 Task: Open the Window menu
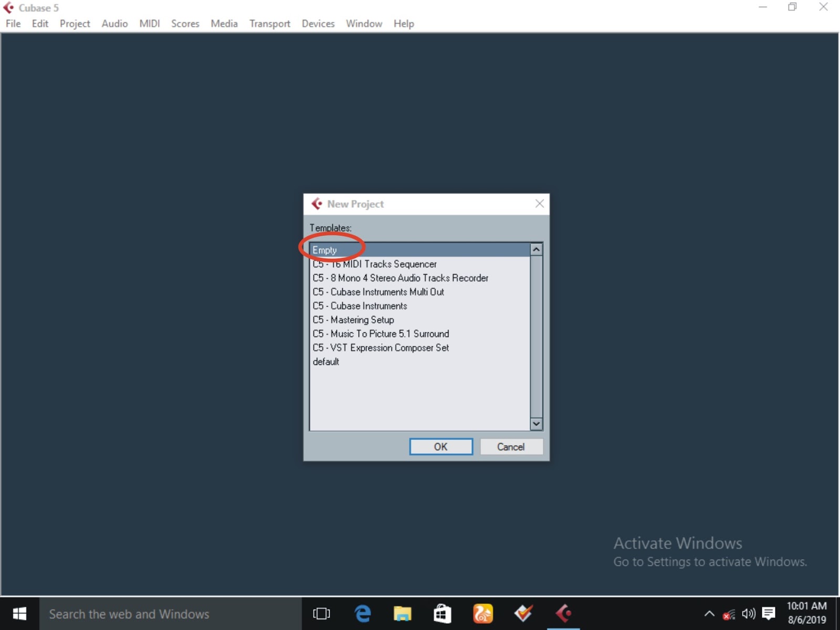pos(364,24)
